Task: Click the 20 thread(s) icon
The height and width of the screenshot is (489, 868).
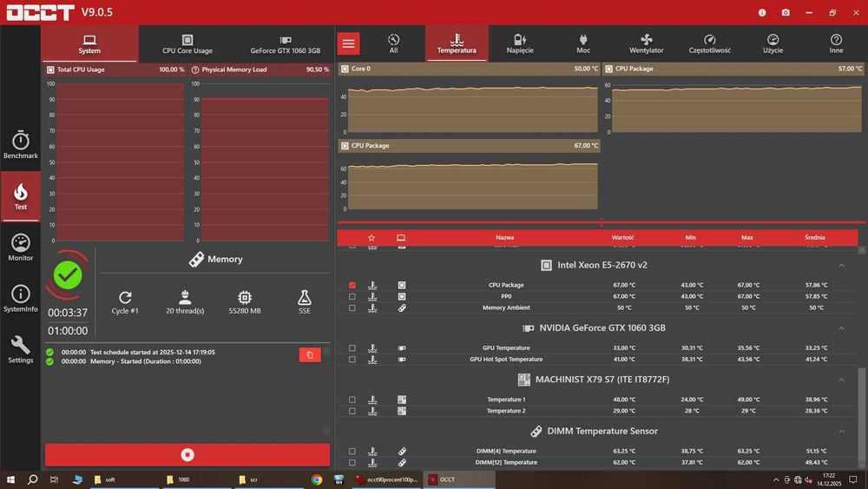Action: point(185,297)
